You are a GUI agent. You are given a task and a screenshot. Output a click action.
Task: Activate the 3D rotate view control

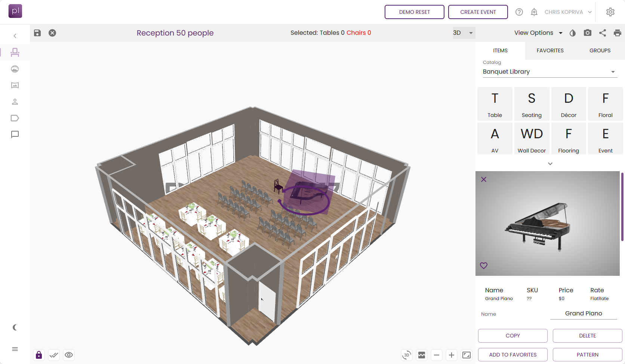click(x=406, y=355)
